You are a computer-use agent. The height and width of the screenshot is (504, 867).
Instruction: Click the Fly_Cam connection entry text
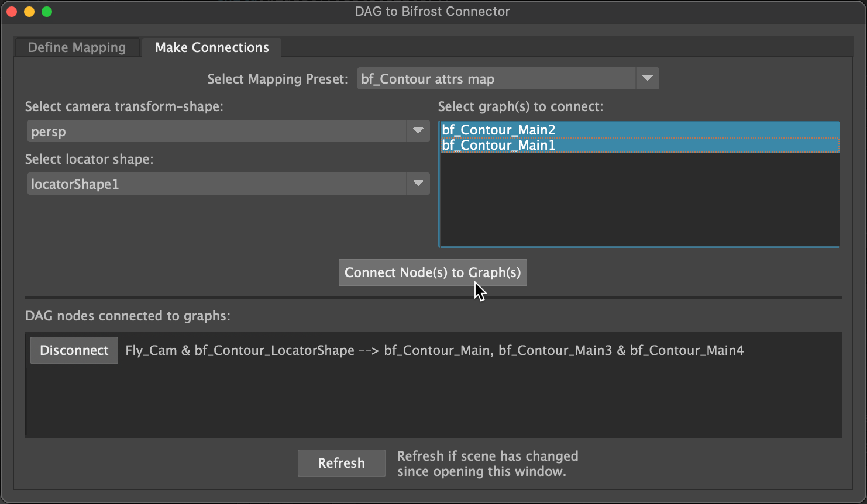pyautogui.click(x=434, y=350)
